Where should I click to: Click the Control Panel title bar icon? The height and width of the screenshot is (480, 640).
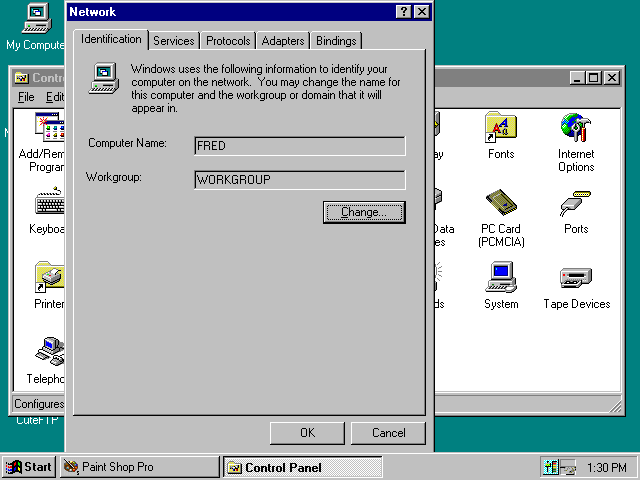coord(21,78)
